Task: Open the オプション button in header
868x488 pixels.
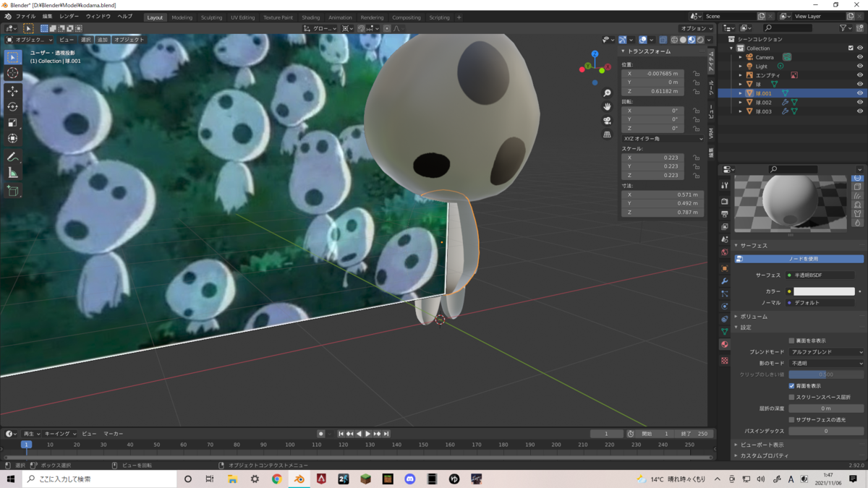Action: 697,28
